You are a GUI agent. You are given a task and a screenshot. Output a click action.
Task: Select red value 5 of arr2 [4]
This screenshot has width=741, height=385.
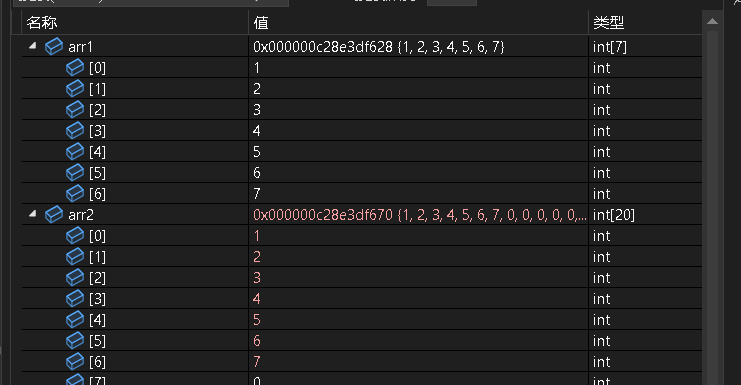(x=257, y=320)
